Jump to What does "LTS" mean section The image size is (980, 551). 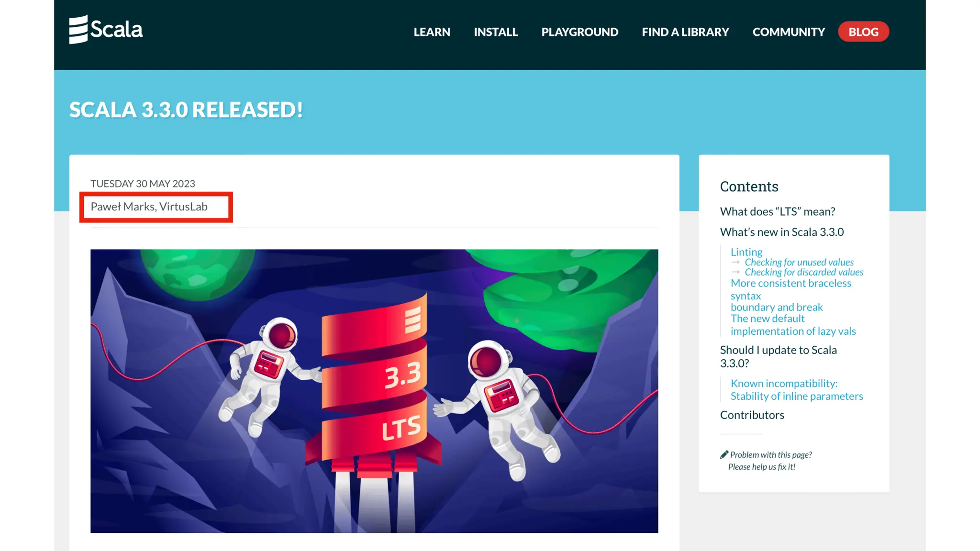[777, 211]
